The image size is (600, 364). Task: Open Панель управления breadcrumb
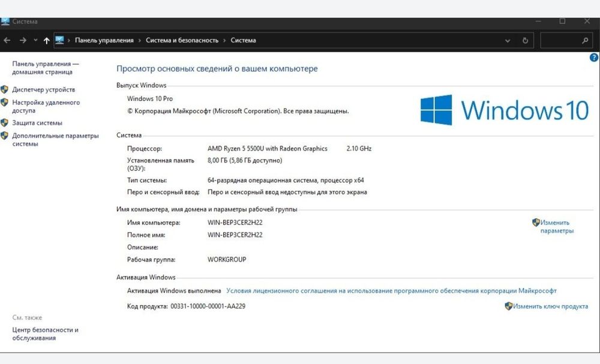pos(104,40)
